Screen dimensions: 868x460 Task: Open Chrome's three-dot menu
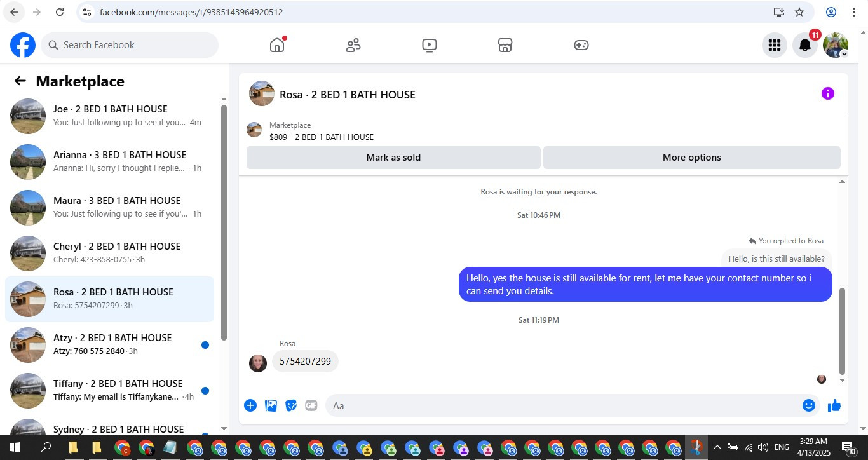click(854, 12)
